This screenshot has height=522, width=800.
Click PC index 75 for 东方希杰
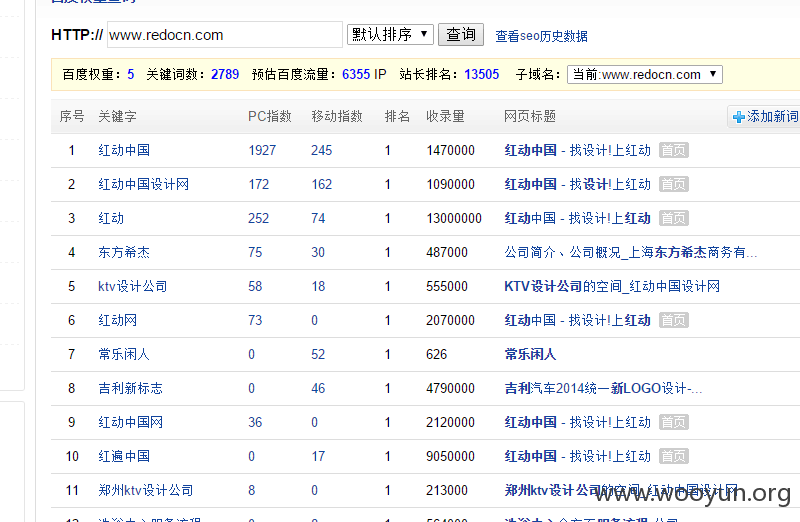[x=255, y=253]
